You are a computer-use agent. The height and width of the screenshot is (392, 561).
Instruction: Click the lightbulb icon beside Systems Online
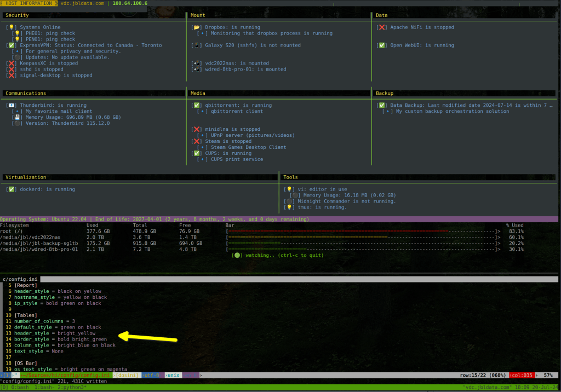[x=10, y=27]
